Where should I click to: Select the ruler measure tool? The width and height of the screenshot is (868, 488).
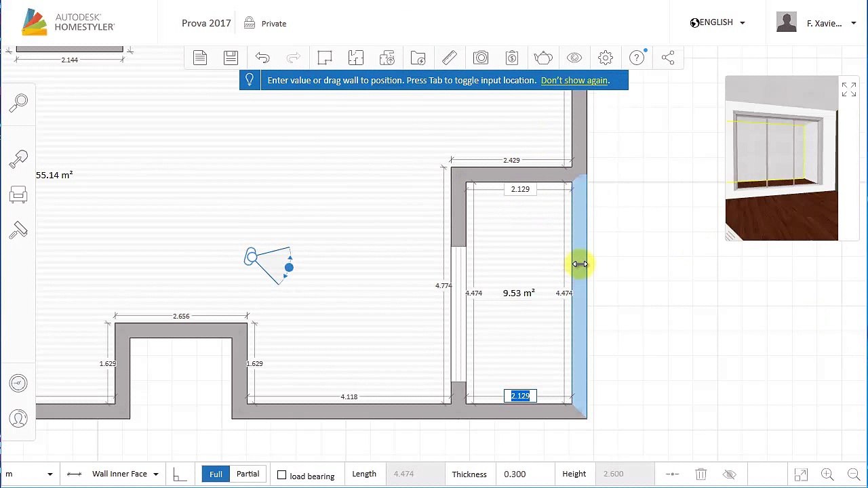coord(449,58)
